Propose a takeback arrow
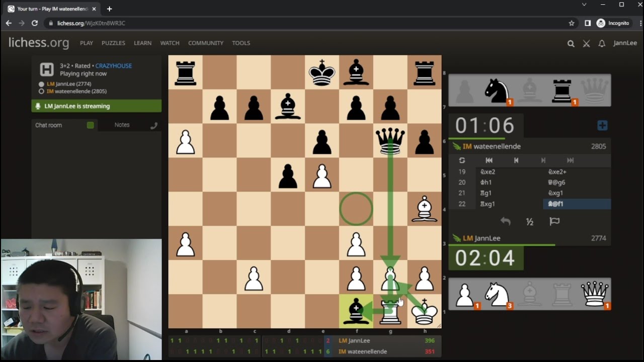Screen dimensions: 644x362 (506, 221)
